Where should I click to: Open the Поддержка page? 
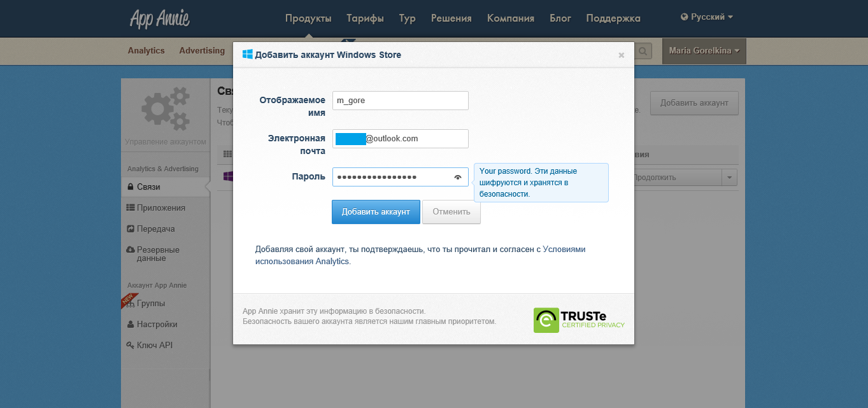point(613,18)
